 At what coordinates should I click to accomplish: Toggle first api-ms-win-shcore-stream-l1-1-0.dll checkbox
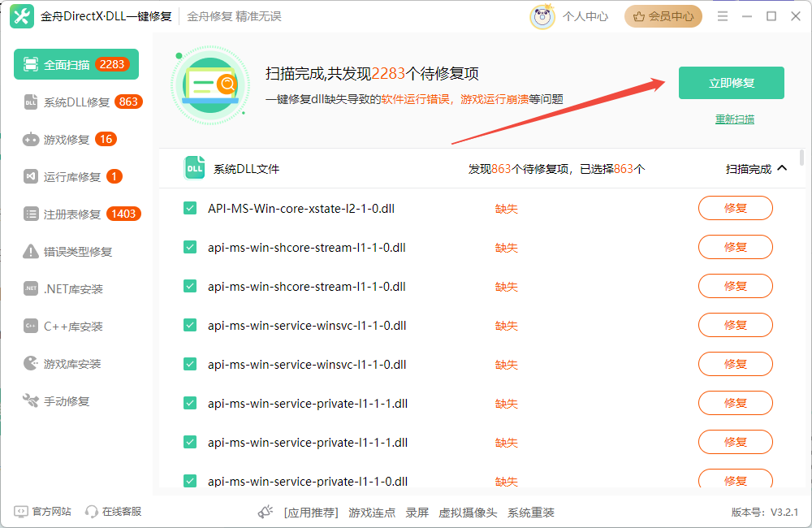190,248
